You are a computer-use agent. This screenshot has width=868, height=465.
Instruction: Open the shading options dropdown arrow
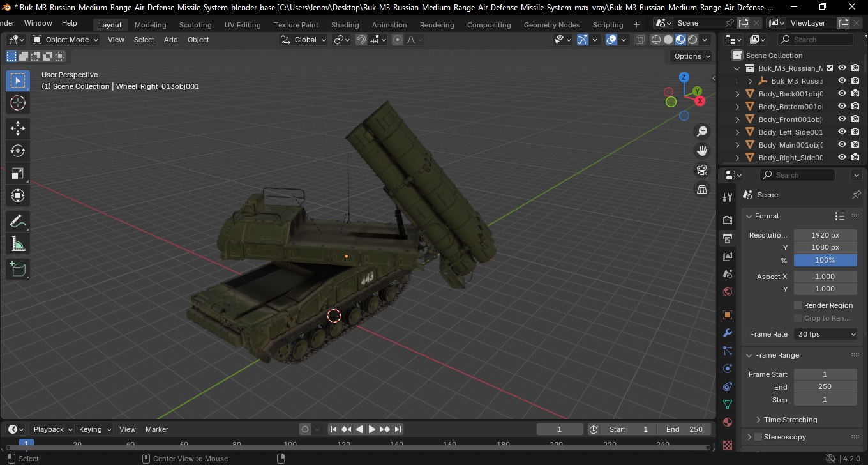[705, 40]
